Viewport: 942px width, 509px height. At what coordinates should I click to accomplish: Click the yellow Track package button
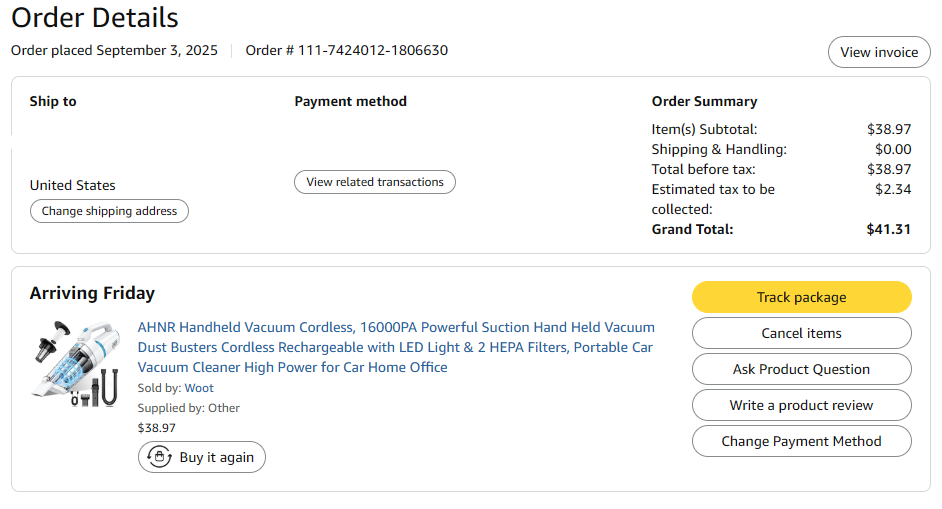(x=801, y=297)
